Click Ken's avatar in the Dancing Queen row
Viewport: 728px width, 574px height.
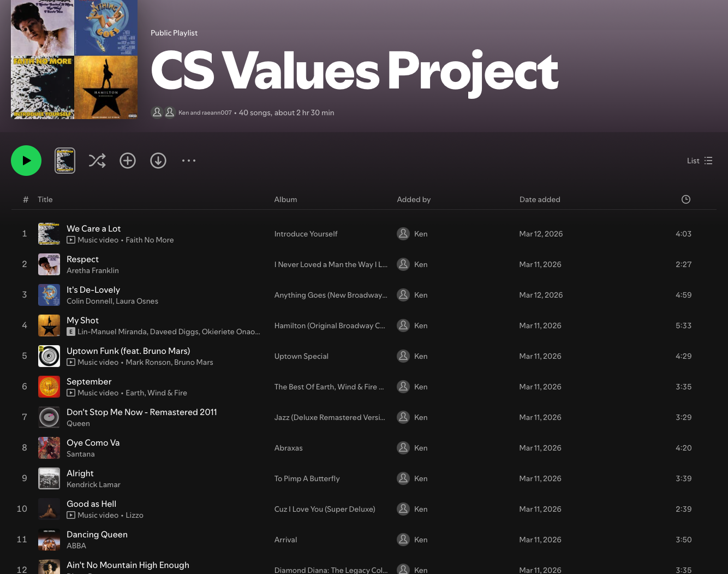403,540
